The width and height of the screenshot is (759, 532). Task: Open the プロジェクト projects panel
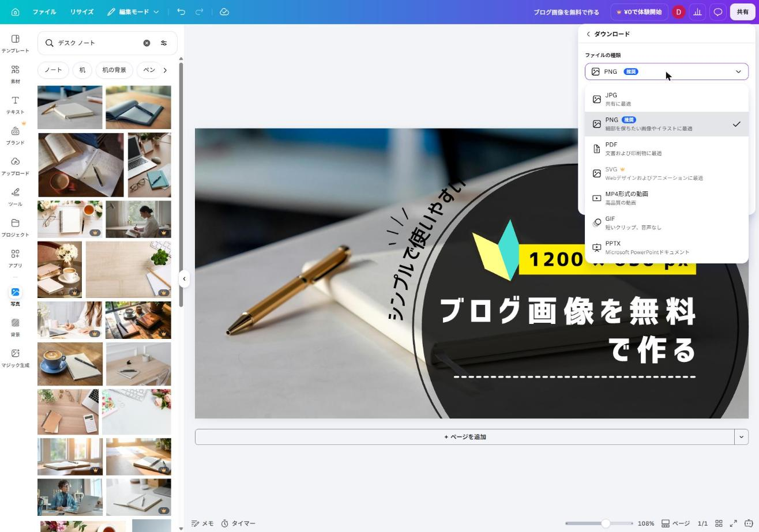[15, 227]
